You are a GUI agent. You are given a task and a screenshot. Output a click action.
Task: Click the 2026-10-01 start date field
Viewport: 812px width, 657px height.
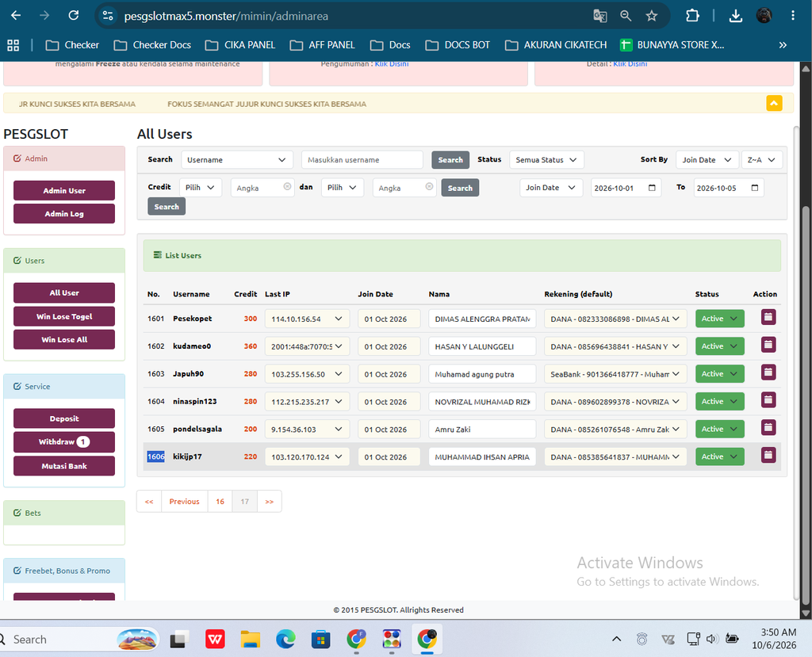click(626, 187)
